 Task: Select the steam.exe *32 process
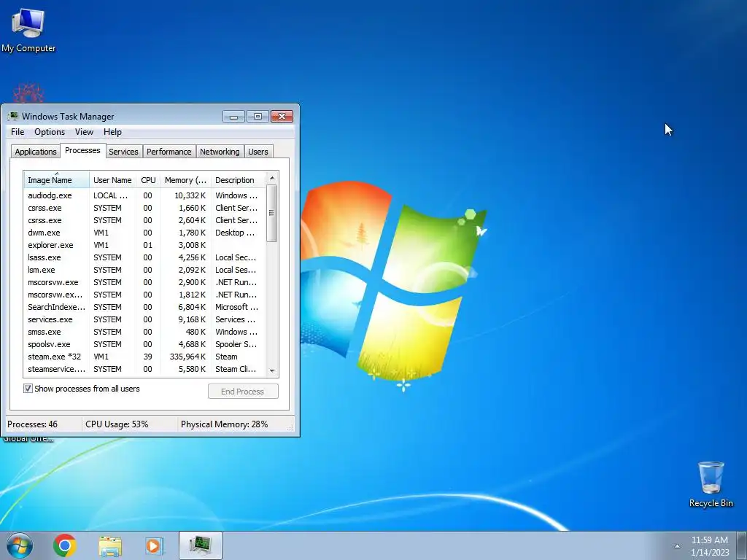point(145,356)
